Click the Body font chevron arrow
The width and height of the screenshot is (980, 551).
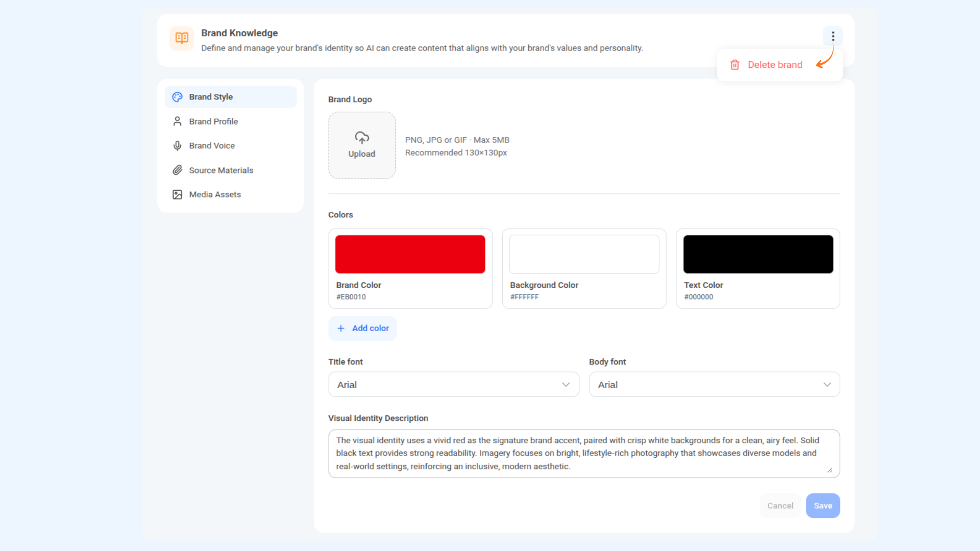[x=827, y=385]
